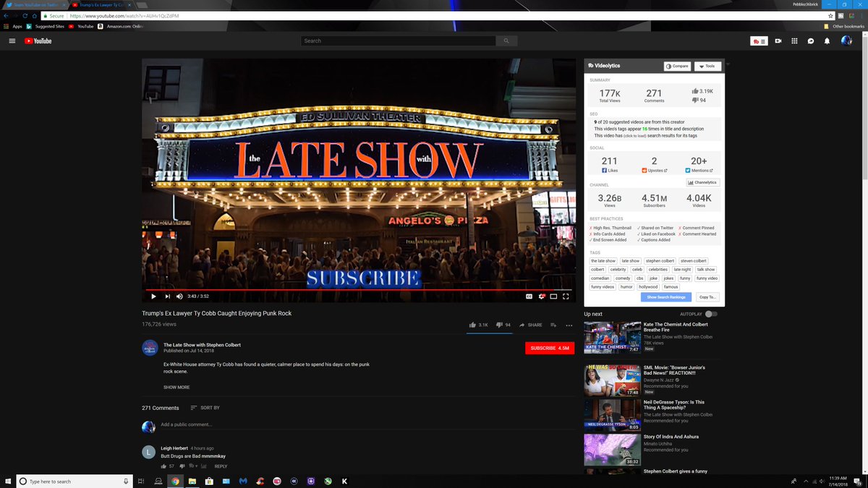
Task: Open the messages speech bubble icon
Action: [811, 41]
